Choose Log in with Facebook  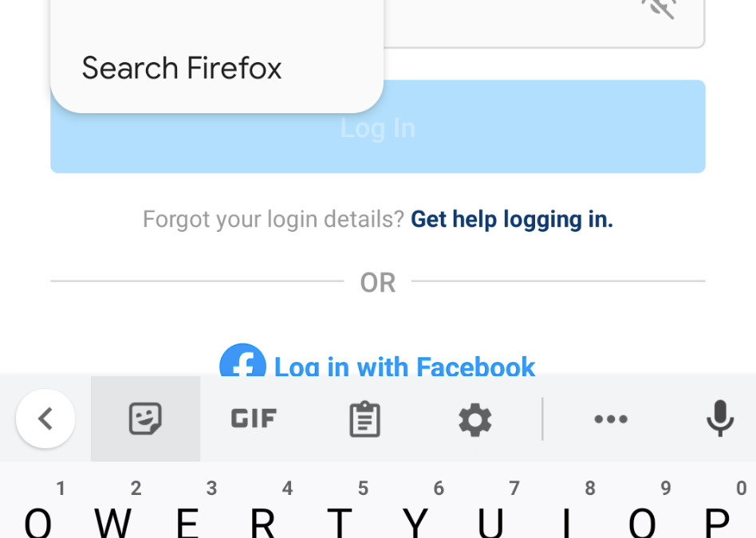[x=404, y=367]
